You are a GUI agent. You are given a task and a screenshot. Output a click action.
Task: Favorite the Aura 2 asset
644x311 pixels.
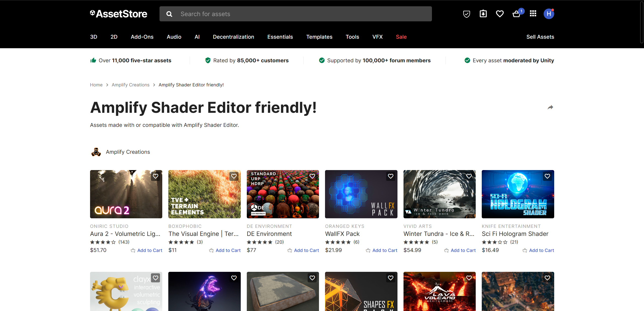[156, 176]
